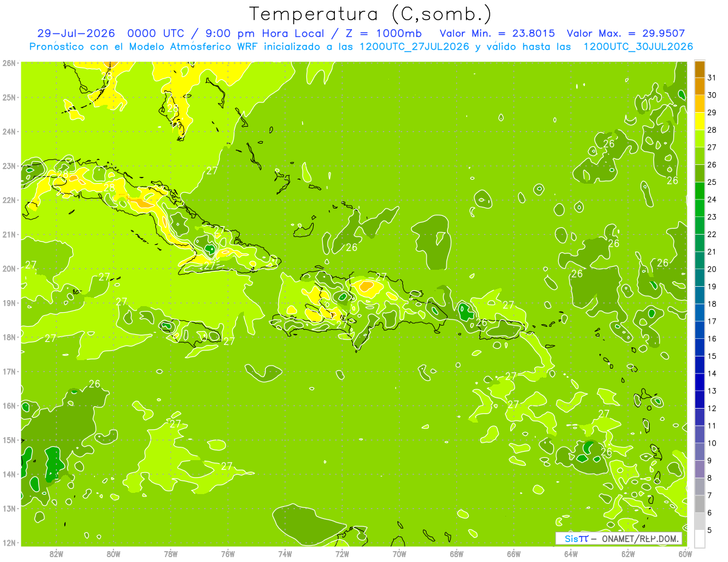Click the green swatch between 26 and 27
This screenshot has width=728, height=562.
pyautogui.click(x=699, y=156)
